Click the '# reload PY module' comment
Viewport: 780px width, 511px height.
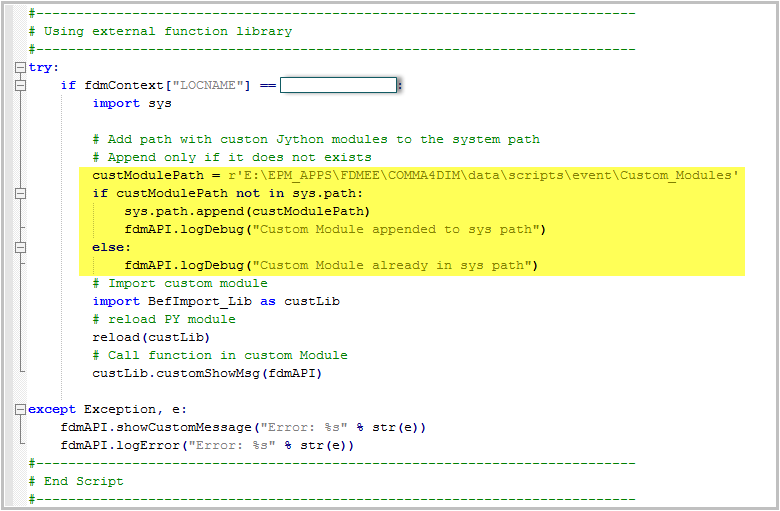pyautogui.click(x=164, y=319)
